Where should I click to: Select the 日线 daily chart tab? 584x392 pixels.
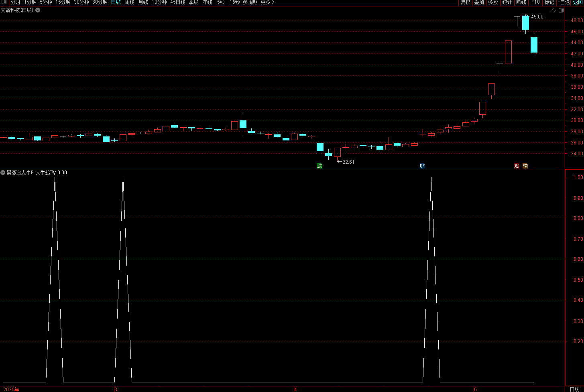click(116, 2)
